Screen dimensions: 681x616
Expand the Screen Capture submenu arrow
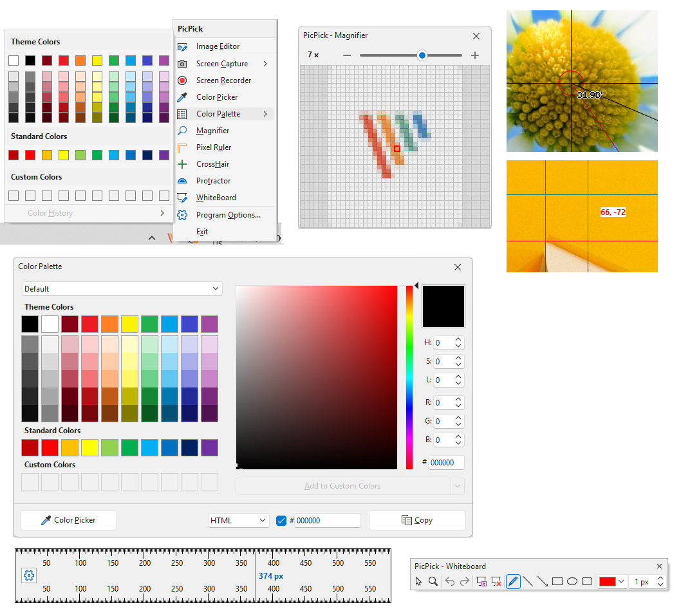[265, 64]
